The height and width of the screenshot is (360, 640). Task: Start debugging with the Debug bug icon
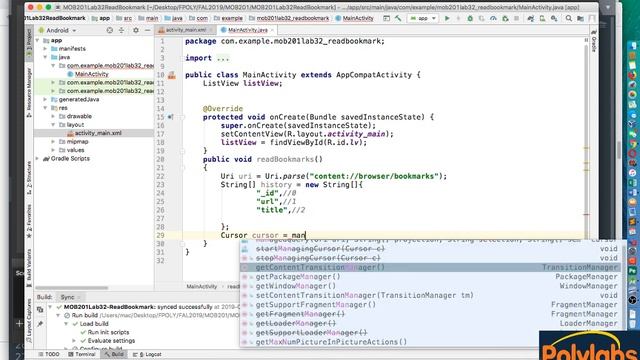470,18
